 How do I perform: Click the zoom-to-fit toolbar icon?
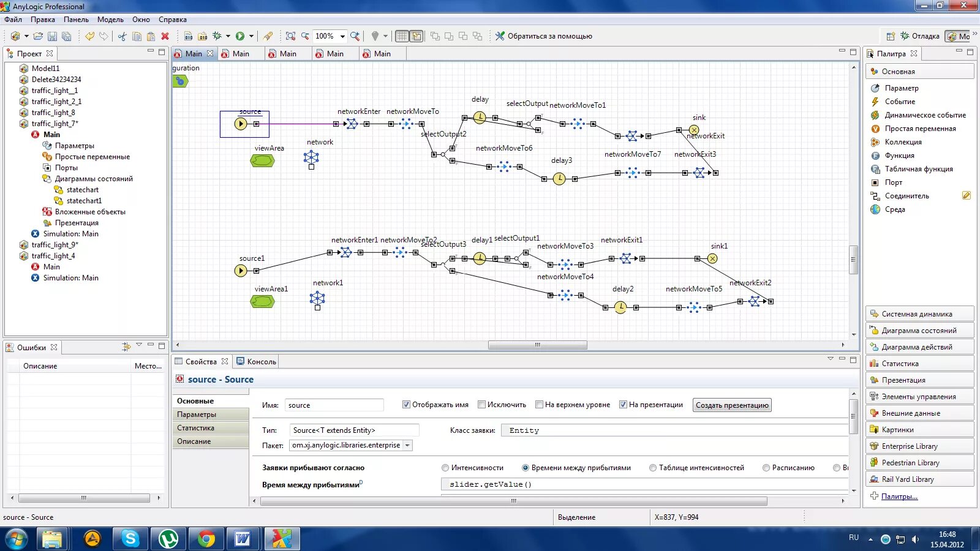coord(290,36)
